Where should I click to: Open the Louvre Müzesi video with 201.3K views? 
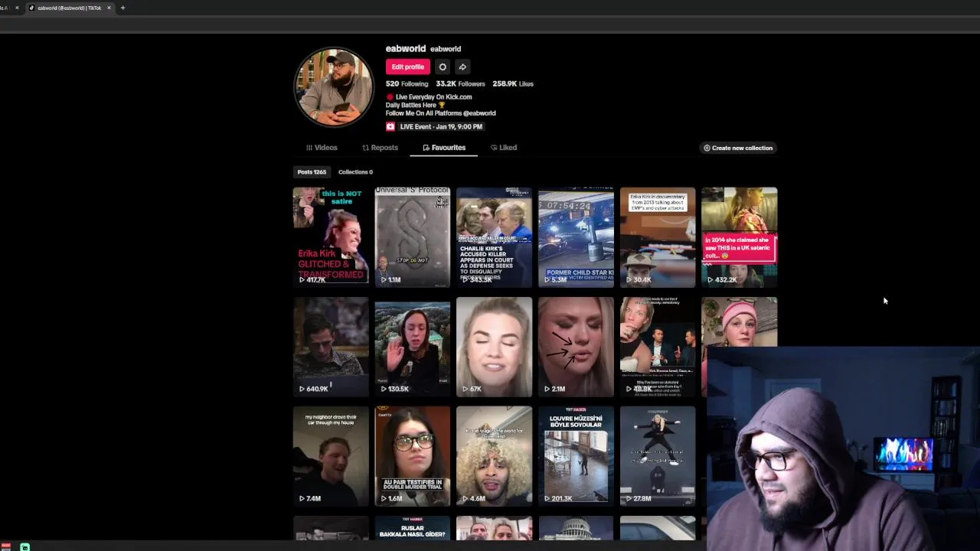pyautogui.click(x=576, y=456)
